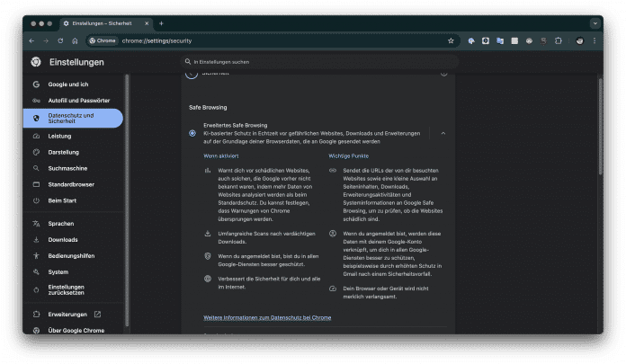
Task: Open the profile avatar menu
Action: click(x=580, y=40)
